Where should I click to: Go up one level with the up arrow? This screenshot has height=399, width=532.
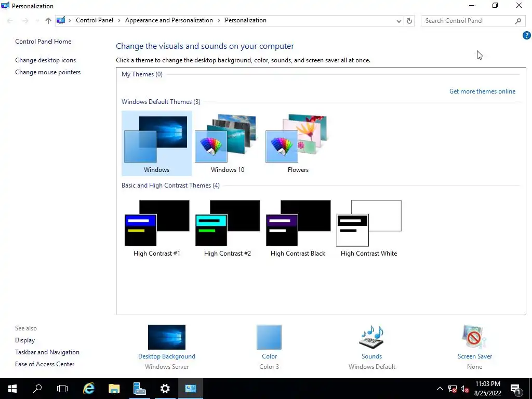(48, 21)
